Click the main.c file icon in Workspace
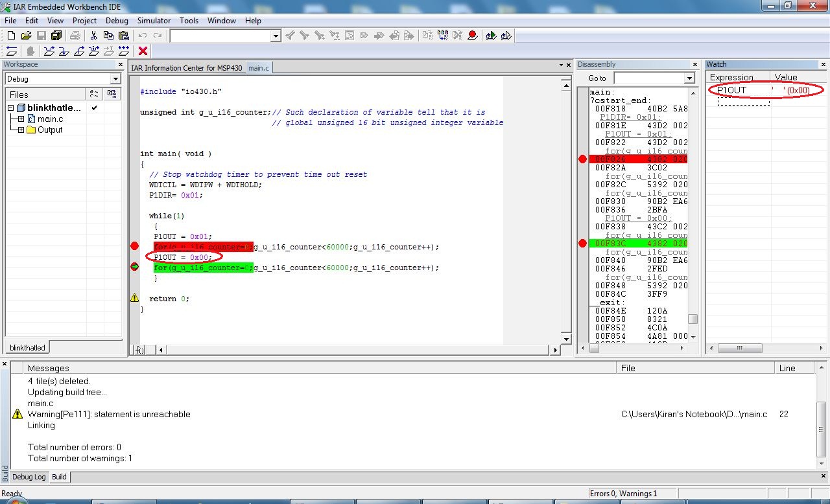The height and width of the screenshot is (504, 830). point(31,119)
